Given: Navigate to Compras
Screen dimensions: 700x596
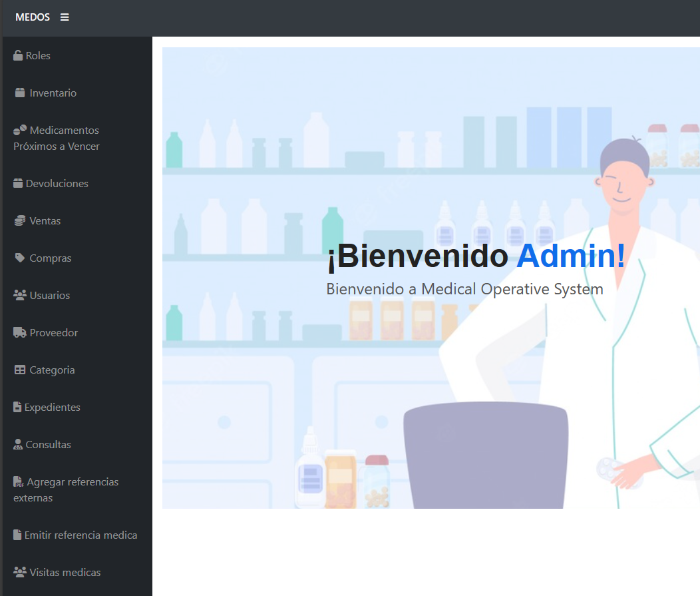Looking at the screenshot, I should coord(50,258).
